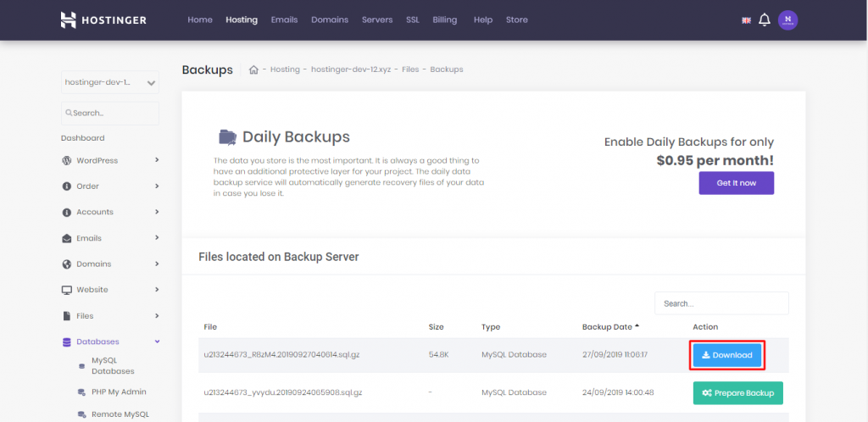The image size is (868, 422).
Task: Open Servers in top navigation
Action: coord(377,19)
